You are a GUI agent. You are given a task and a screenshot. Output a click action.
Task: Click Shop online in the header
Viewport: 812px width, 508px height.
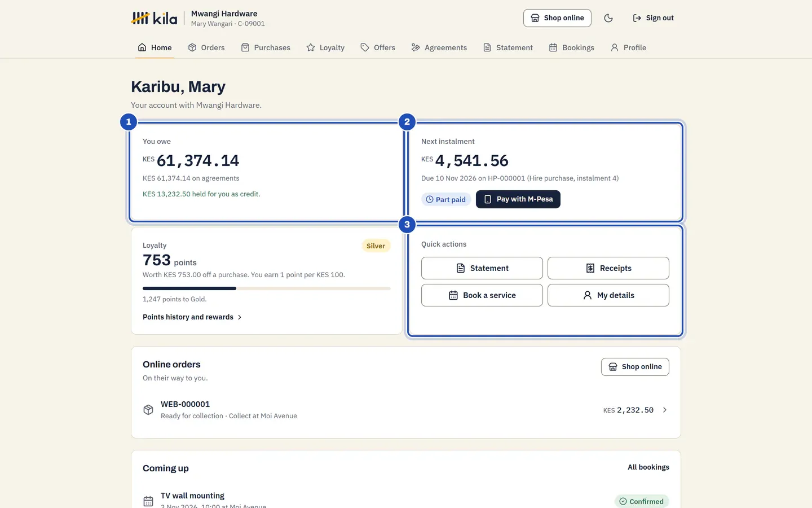pyautogui.click(x=557, y=18)
